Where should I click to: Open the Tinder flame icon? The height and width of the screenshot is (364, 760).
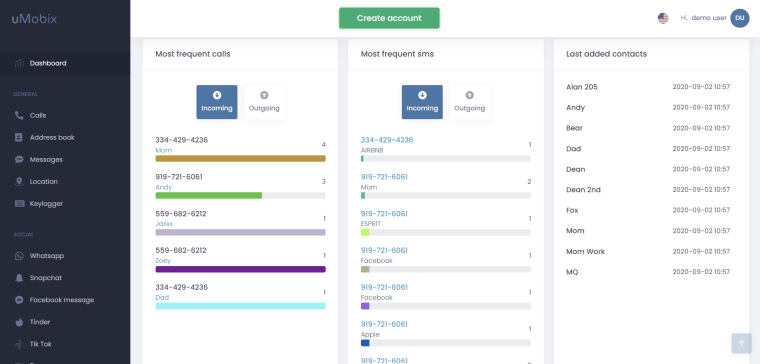coord(19,322)
